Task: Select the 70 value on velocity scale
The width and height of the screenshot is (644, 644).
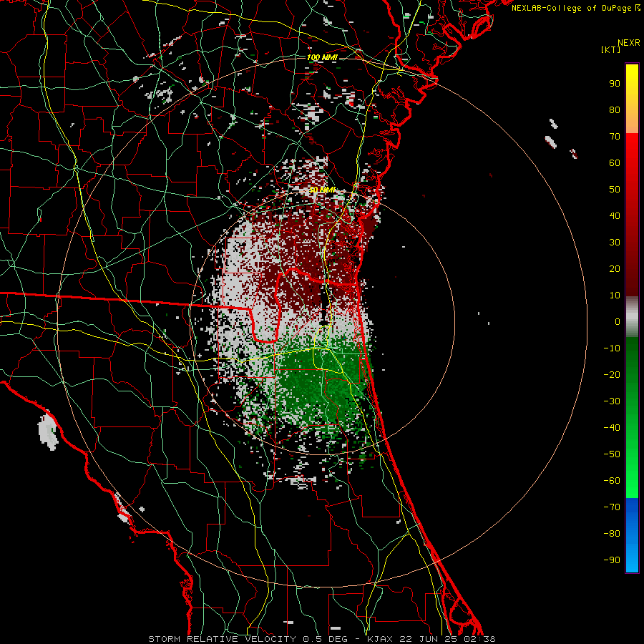Action: [x=615, y=137]
